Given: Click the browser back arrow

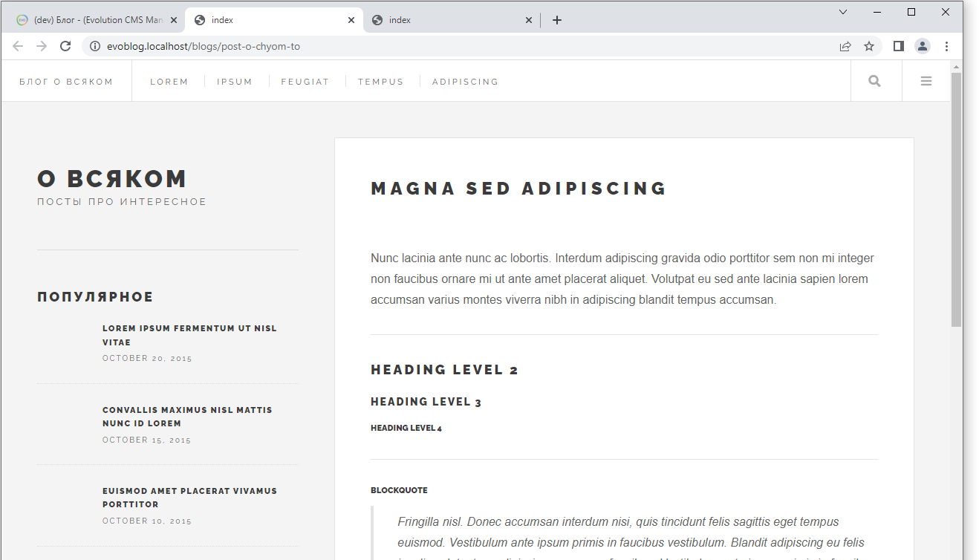Looking at the screenshot, I should [18, 46].
